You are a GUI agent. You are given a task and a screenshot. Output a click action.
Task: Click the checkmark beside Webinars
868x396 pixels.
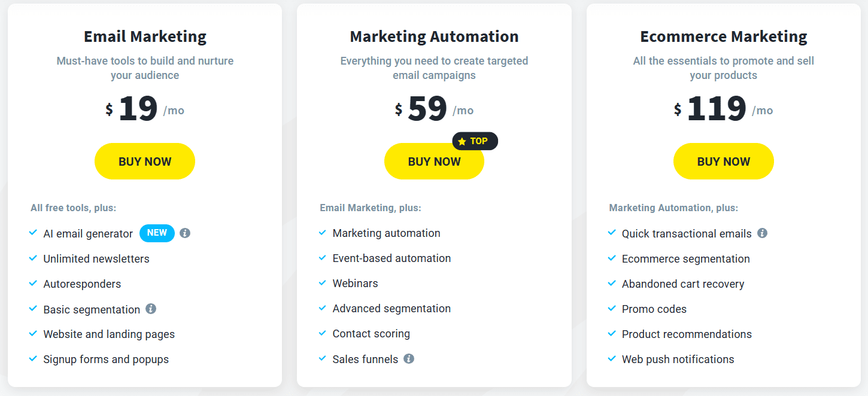[323, 283]
